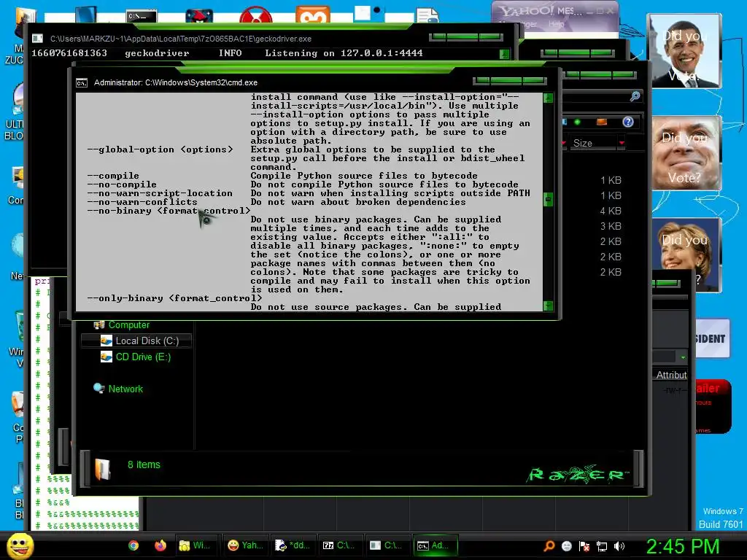Click the Obama Did you Vote gadget
This screenshot has width=747, height=560.
point(684,52)
